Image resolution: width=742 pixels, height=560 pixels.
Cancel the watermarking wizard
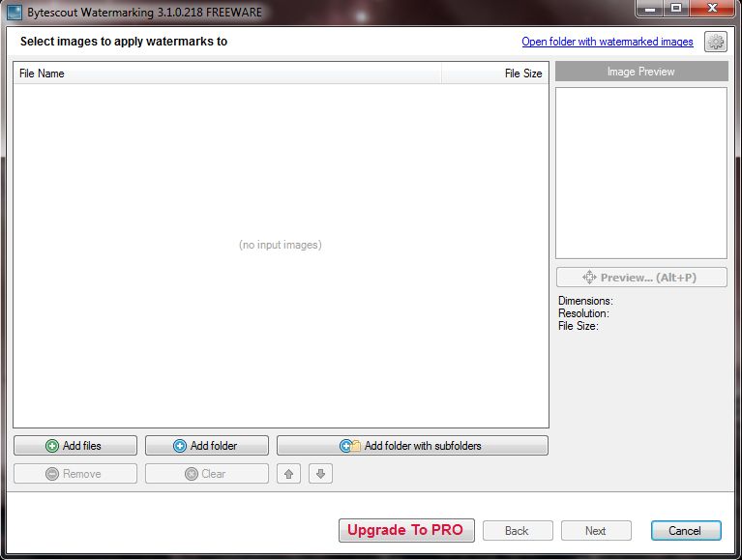pos(686,531)
